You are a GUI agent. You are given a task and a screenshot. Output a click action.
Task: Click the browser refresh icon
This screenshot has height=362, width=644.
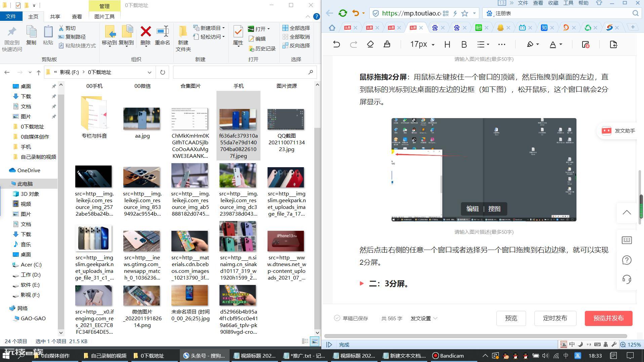pos(343,13)
